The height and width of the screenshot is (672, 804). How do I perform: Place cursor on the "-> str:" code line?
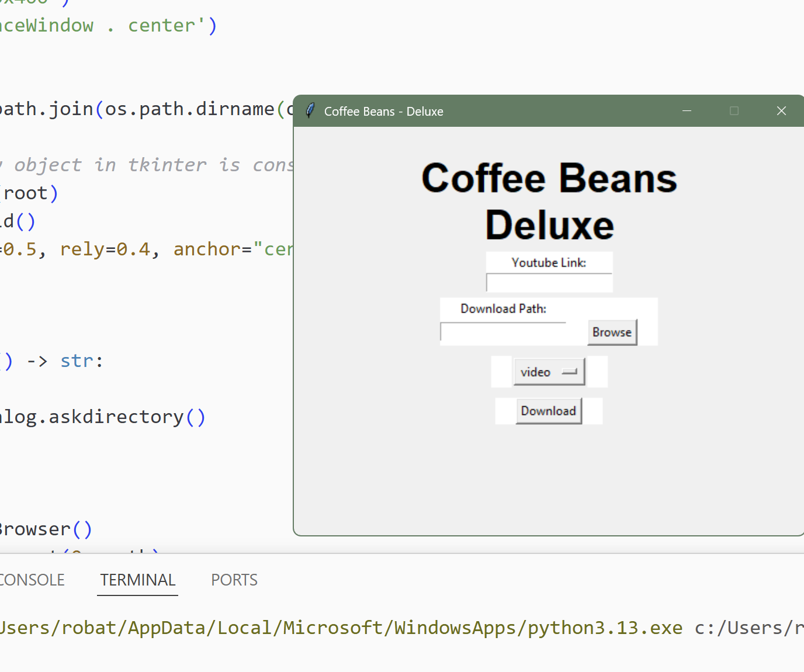[x=64, y=361]
